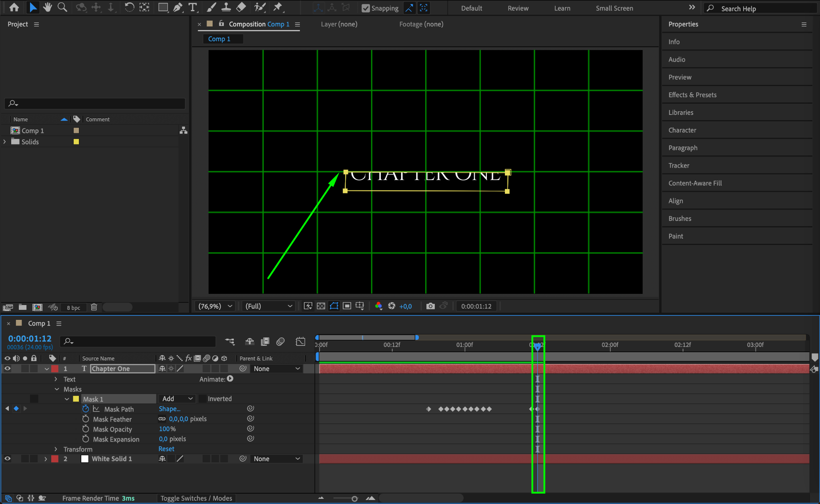The image size is (820, 504).
Task: Toggle mask and shape path visibility
Action: (x=334, y=306)
